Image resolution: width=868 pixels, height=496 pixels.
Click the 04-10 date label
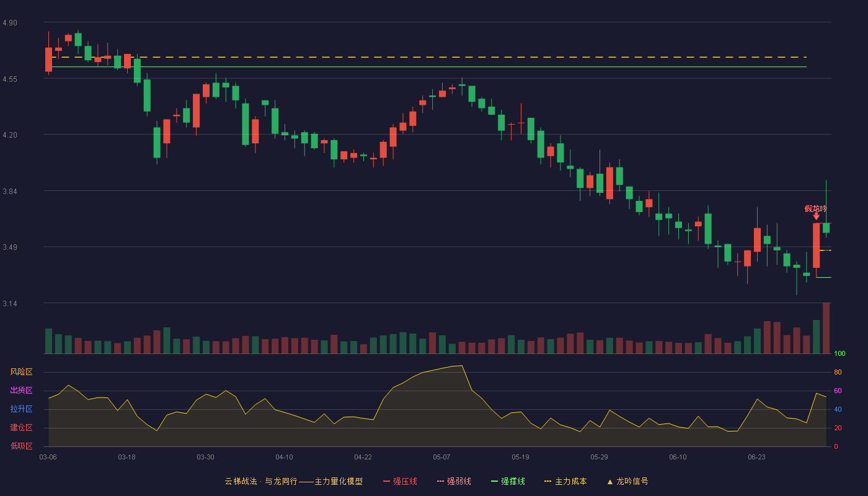(284, 457)
